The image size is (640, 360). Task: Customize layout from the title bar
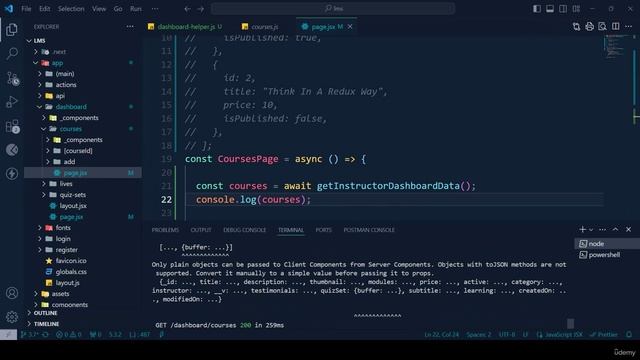[576, 9]
